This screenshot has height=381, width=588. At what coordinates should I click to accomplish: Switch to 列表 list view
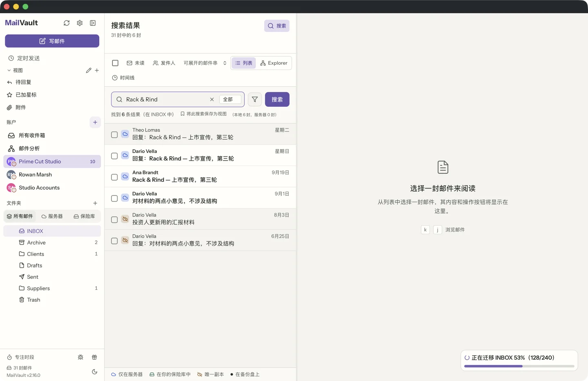coord(244,63)
